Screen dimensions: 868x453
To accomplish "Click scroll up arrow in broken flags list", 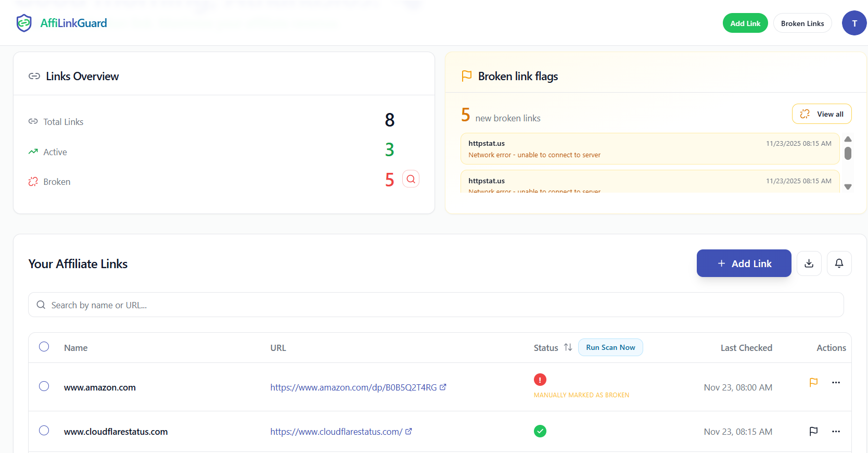I will click(x=848, y=139).
